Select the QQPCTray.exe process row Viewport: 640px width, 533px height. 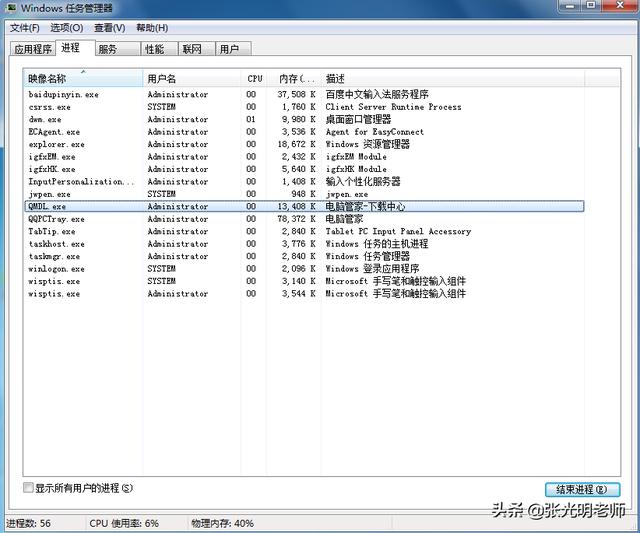[304, 219]
